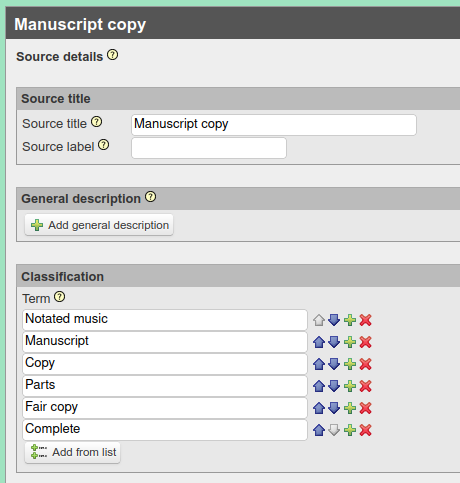Show help for Source label field
This screenshot has width=460, height=483.
(x=104, y=145)
